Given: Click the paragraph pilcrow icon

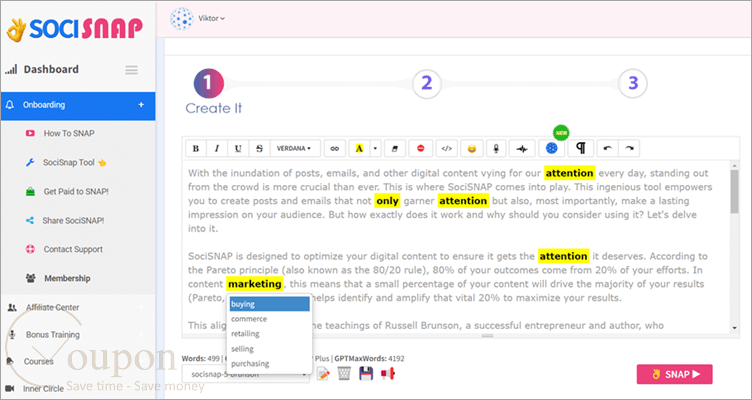Looking at the screenshot, I should coord(581,149).
